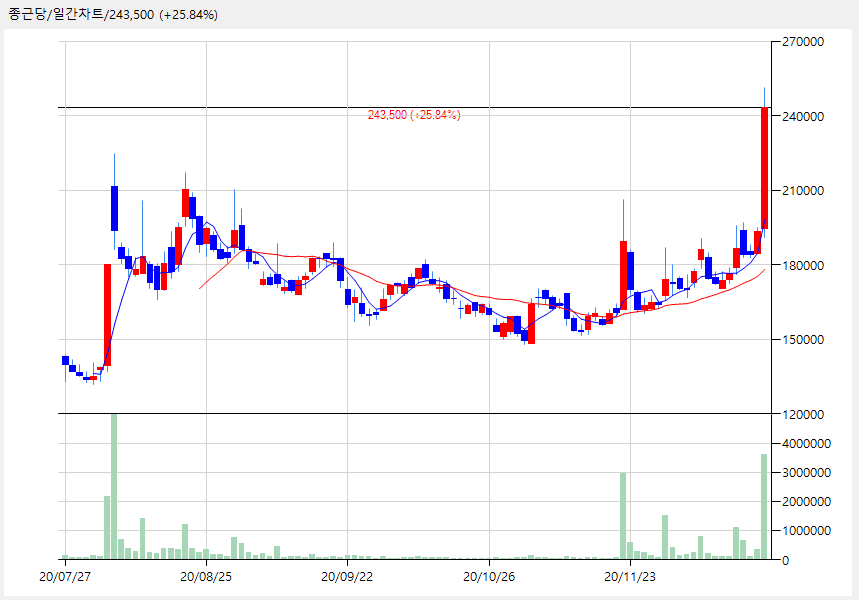The height and width of the screenshot is (600, 859).
Task: Click the red 243,500 (+25.84%) price label
Action: 414,115
